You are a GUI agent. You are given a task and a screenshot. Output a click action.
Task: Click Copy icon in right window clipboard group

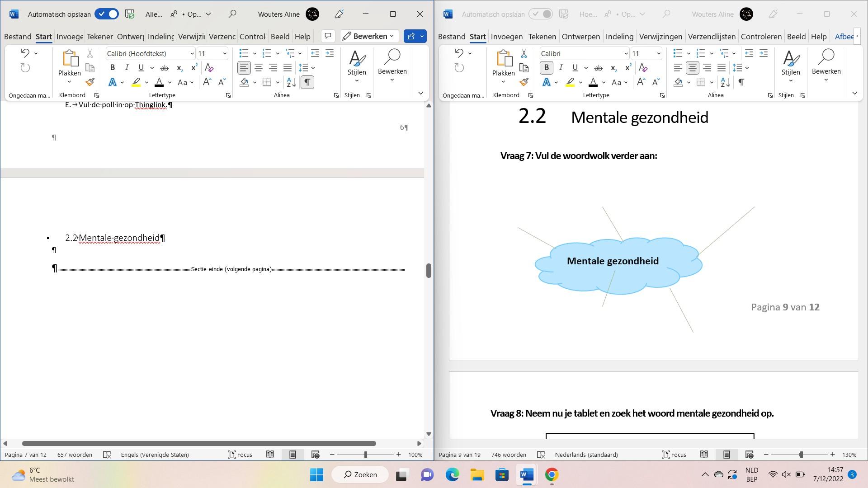(524, 68)
